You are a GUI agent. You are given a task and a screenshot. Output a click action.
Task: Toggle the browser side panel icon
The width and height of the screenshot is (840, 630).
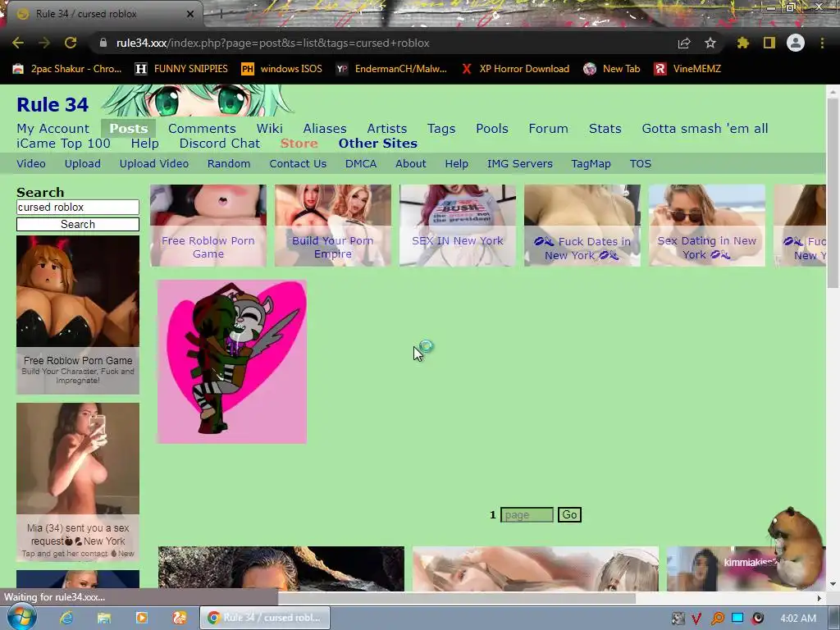click(769, 43)
